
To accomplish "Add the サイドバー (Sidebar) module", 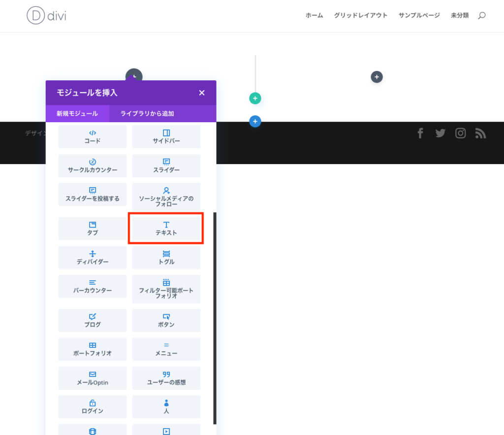I will tap(166, 136).
